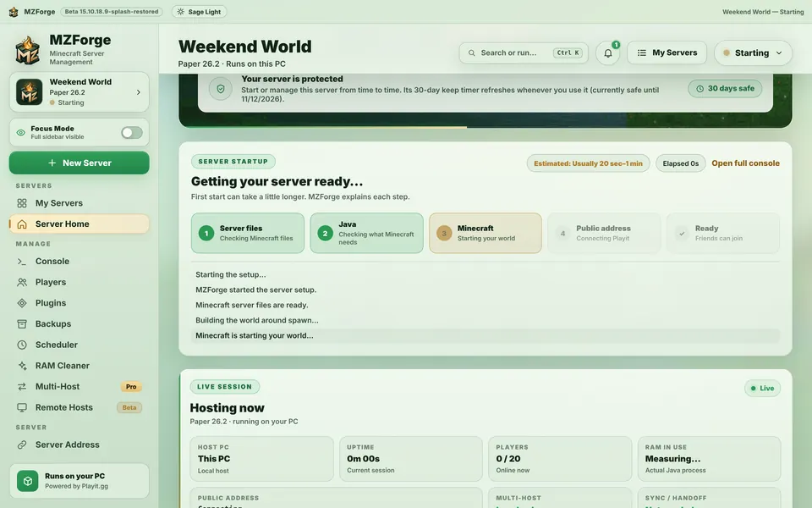812x508 pixels.
Task: Click the Search or run field
Action: pyautogui.click(x=524, y=52)
